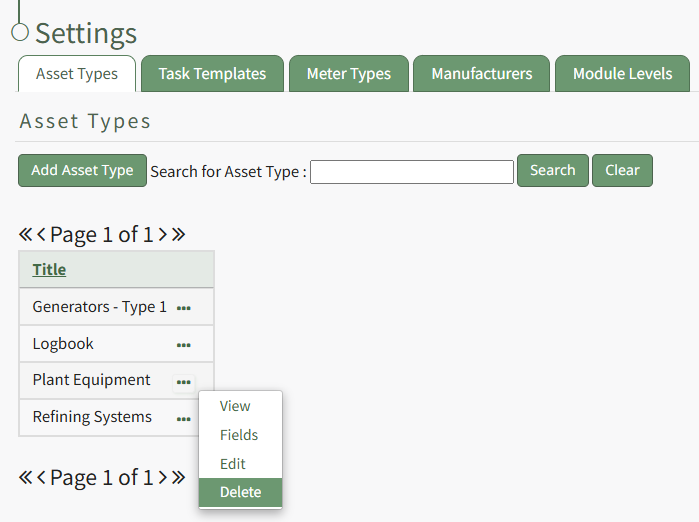Focus the Search for Asset Type field

(x=411, y=172)
